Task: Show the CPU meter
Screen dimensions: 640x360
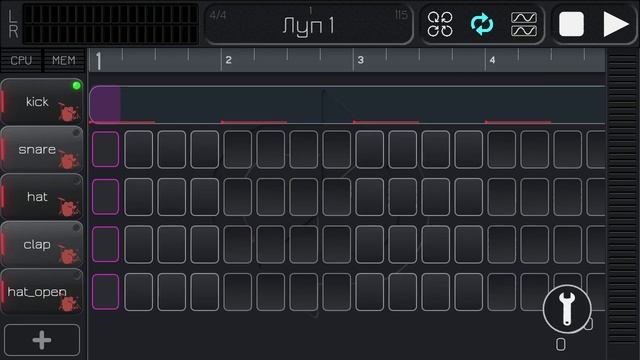Action: [21, 60]
